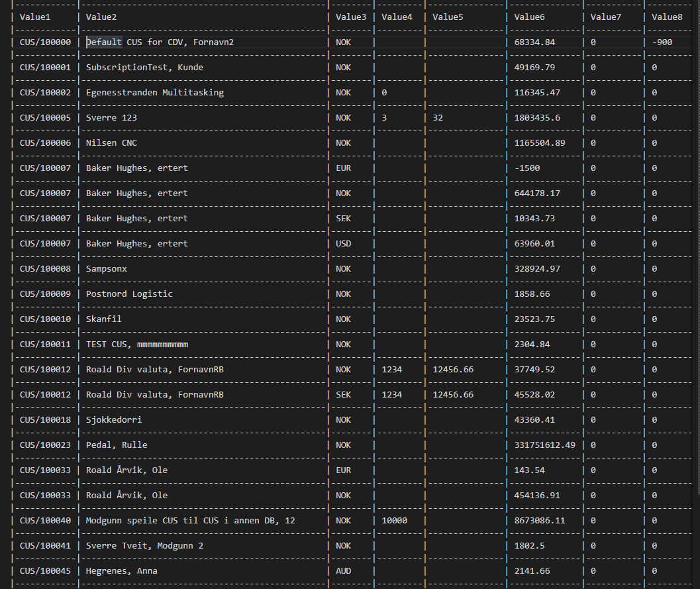Image resolution: width=700 pixels, height=589 pixels.
Task: Click the value 37749.52
Action: [x=535, y=370]
